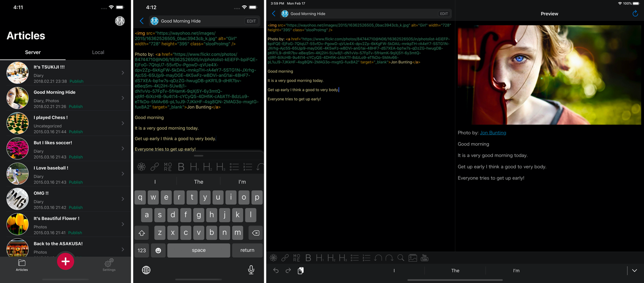The width and height of the screenshot is (644, 283).
Task: Insert bulleted list in tablet toolbar
Action: [x=355, y=258]
